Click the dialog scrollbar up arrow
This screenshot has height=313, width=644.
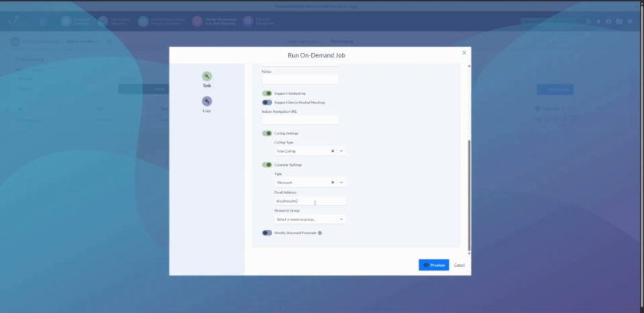(469, 66)
